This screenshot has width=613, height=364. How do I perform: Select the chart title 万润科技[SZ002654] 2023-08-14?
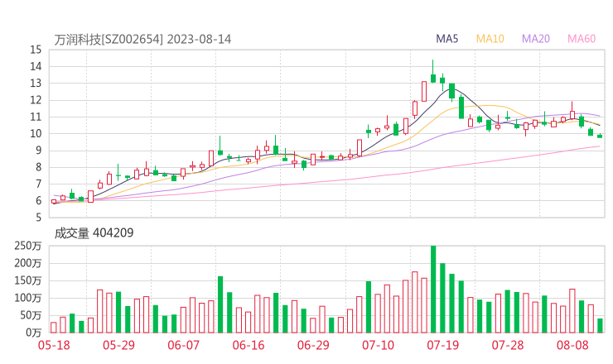pos(142,39)
